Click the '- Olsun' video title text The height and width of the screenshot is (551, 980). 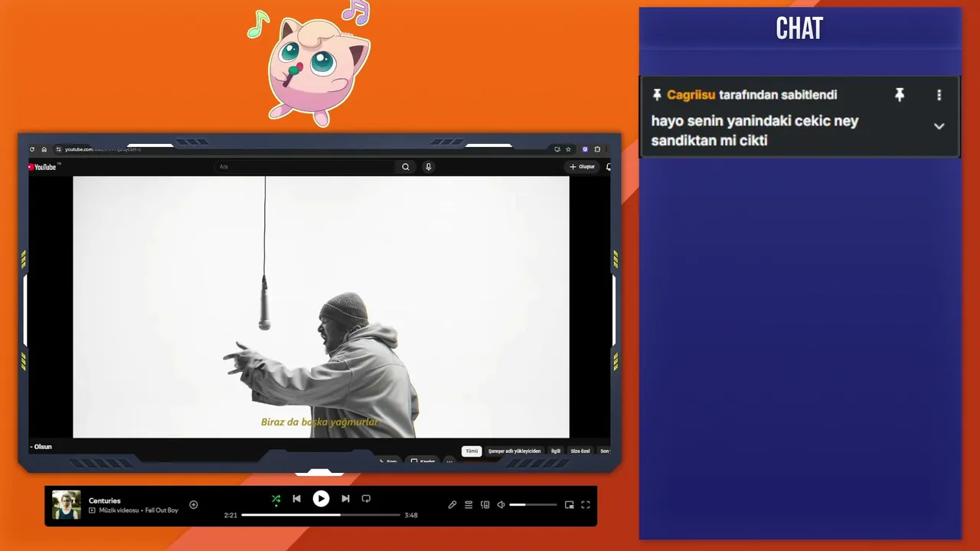tap(41, 447)
